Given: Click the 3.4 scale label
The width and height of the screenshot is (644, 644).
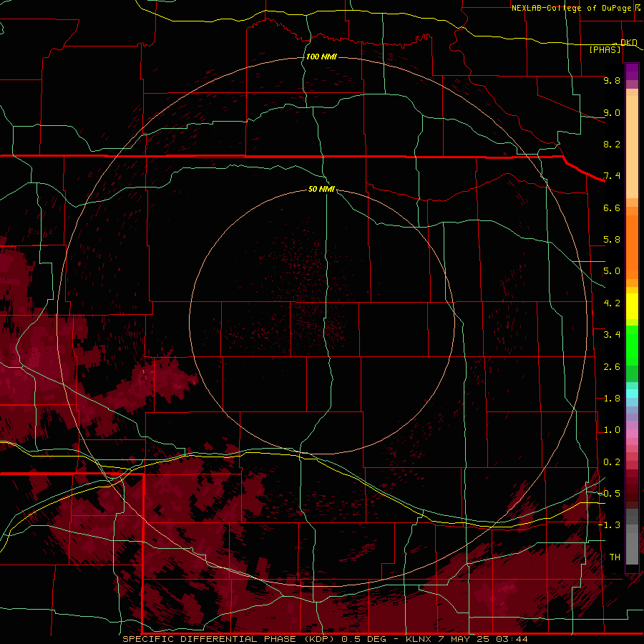Looking at the screenshot, I should [x=612, y=335].
